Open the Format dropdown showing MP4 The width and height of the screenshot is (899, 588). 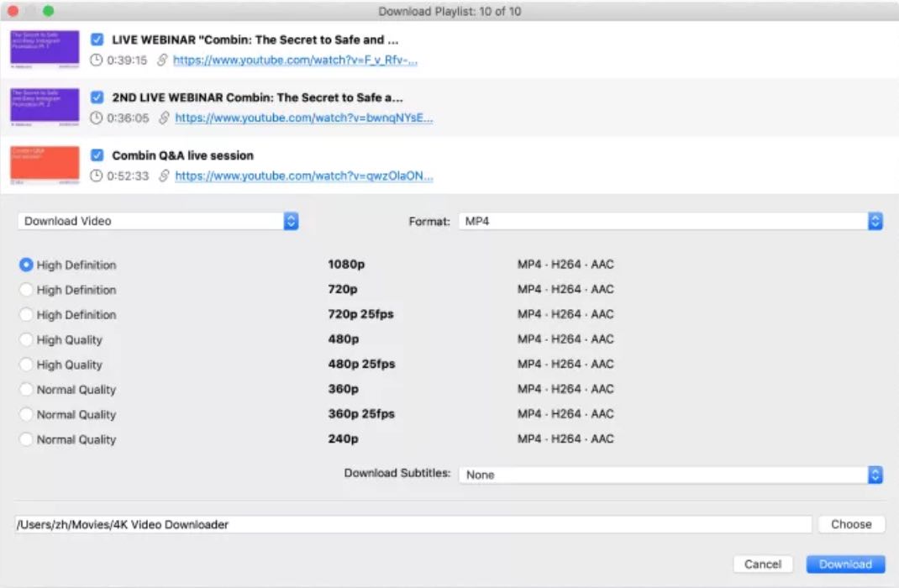click(x=670, y=220)
